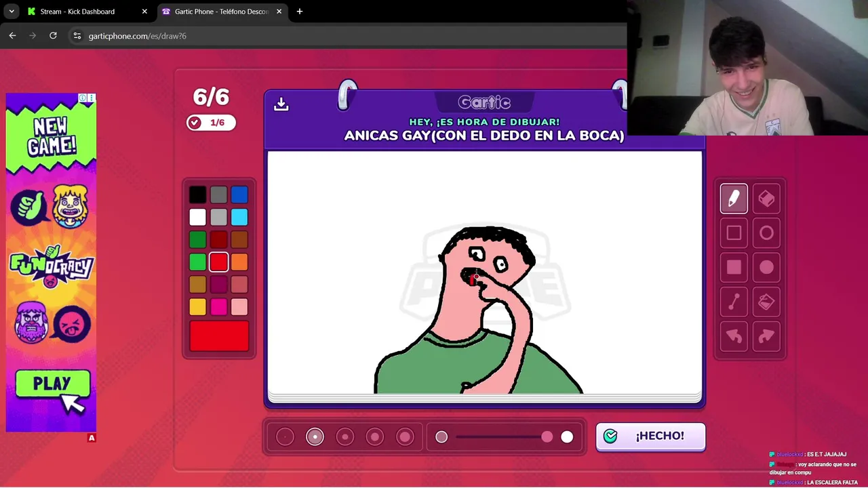Select the eraser tool

point(766,199)
